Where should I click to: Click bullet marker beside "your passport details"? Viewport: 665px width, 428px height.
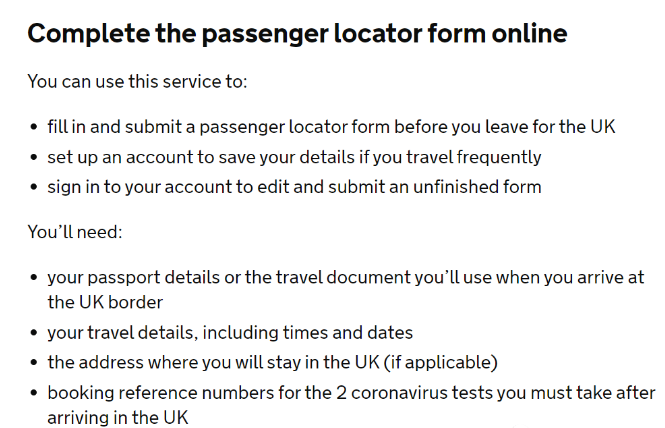pyautogui.click(x=34, y=278)
